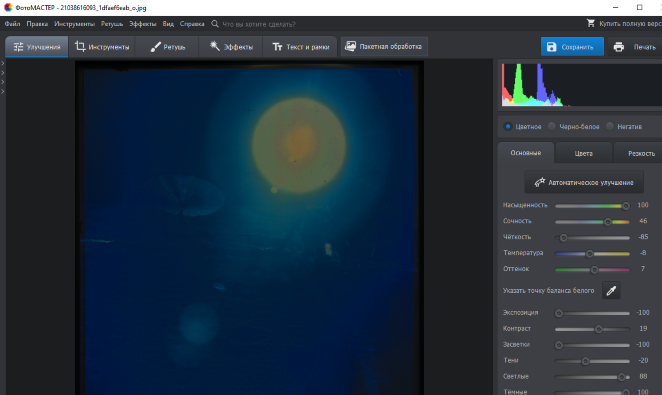The image size is (662, 395).
Task: Click the Печать print button
Action: tap(635, 47)
